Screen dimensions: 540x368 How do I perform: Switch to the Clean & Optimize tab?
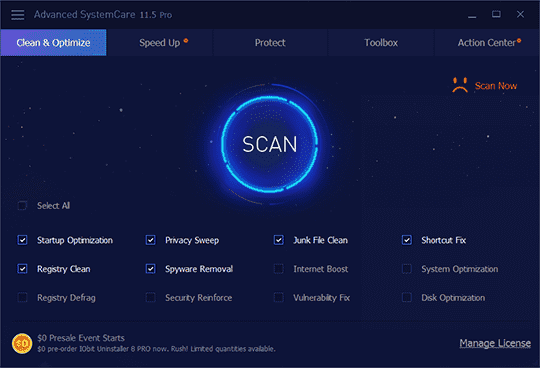54,43
